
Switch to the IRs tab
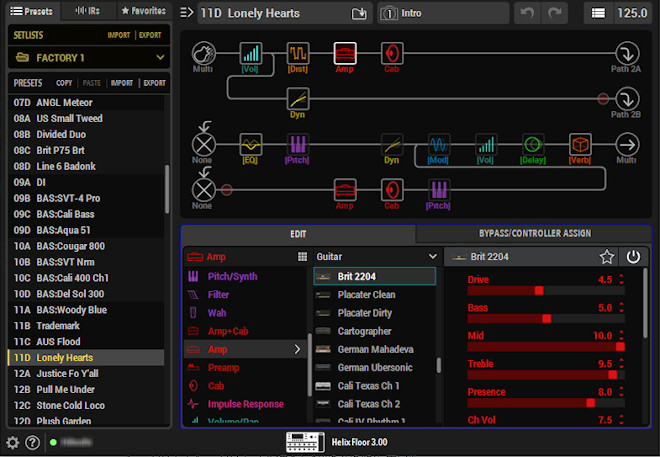tap(88, 11)
